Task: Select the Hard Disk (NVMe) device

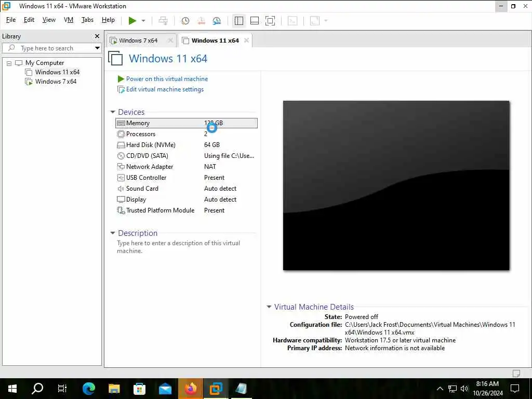Action: [187, 145]
